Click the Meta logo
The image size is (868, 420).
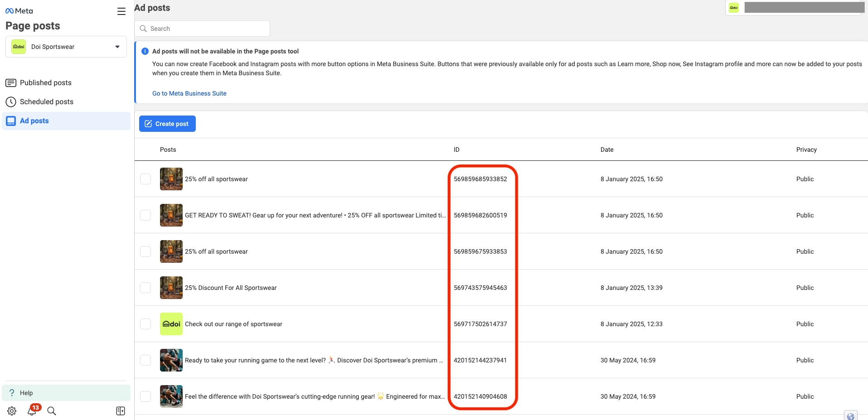(x=19, y=11)
